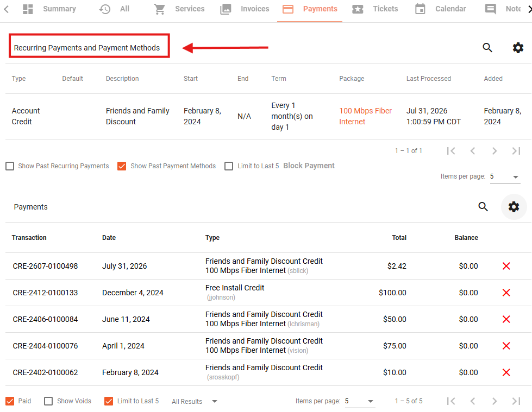Click transaction CRE-2406-0100084
The image size is (532, 412).
click(45, 319)
